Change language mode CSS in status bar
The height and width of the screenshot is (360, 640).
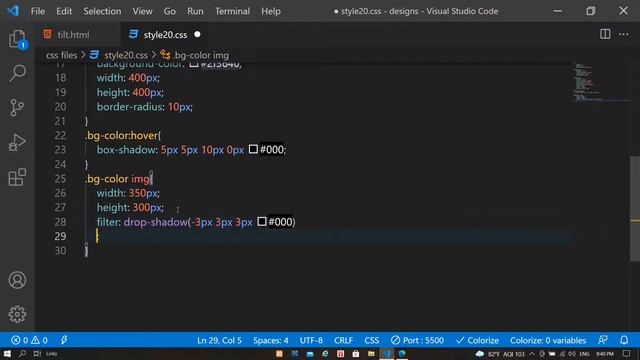pos(371,340)
